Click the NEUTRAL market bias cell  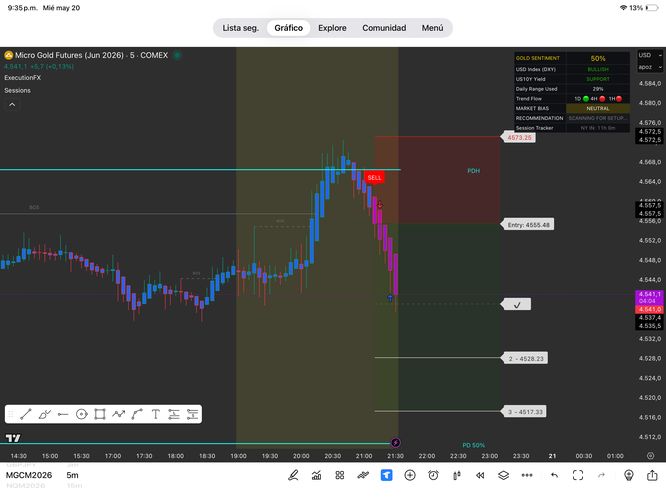(598, 109)
